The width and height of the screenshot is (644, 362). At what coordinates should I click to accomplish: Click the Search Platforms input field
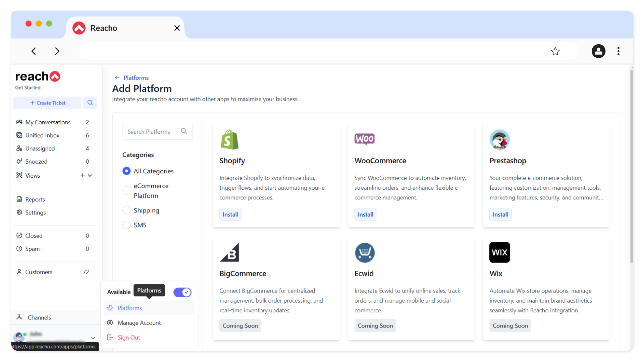pyautogui.click(x=152, y=132)
